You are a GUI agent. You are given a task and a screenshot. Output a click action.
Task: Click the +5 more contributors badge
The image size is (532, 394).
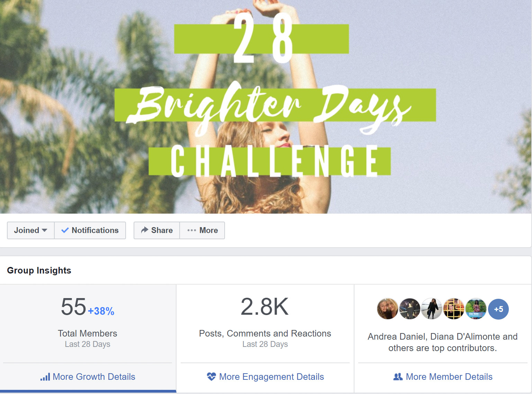pos(498,309)
